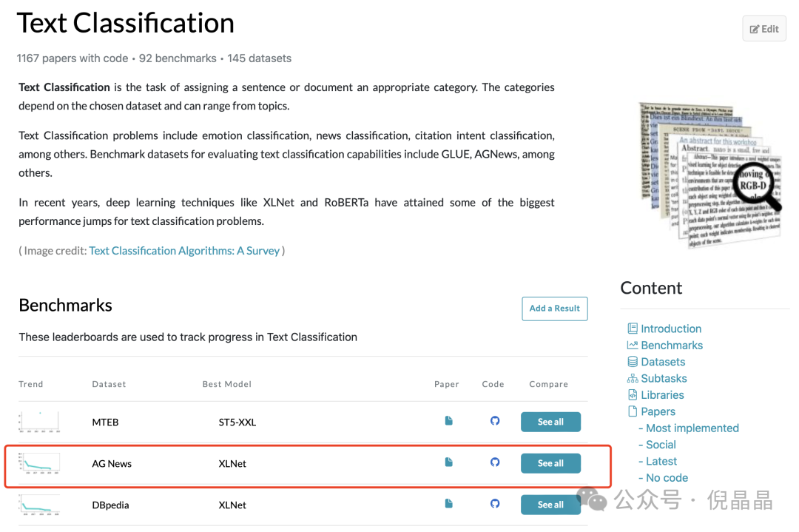
Task: See all results for MTEB
Action: tap(550, 422)
